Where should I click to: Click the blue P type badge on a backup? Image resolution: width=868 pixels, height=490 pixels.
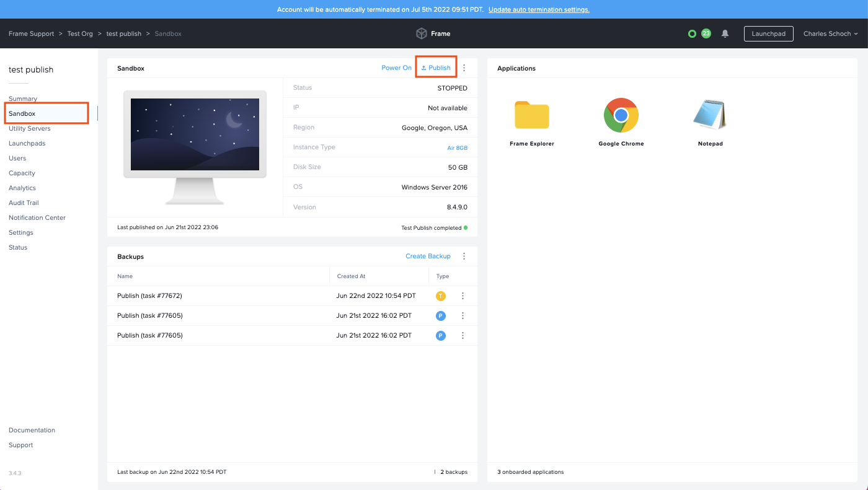[440, 315]
